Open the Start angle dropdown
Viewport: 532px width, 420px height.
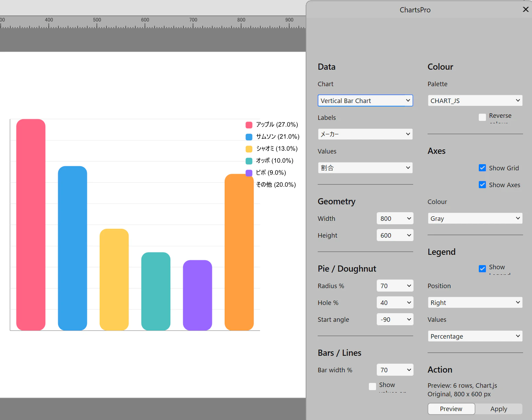395,319
